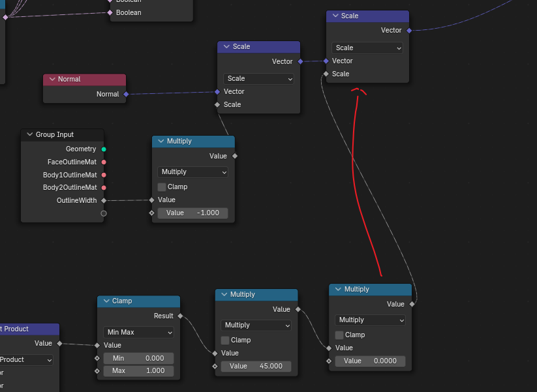Click the Body1OutlineMat output socket
The width and height of the screenshot is (537, 392).
coord(104,175)
